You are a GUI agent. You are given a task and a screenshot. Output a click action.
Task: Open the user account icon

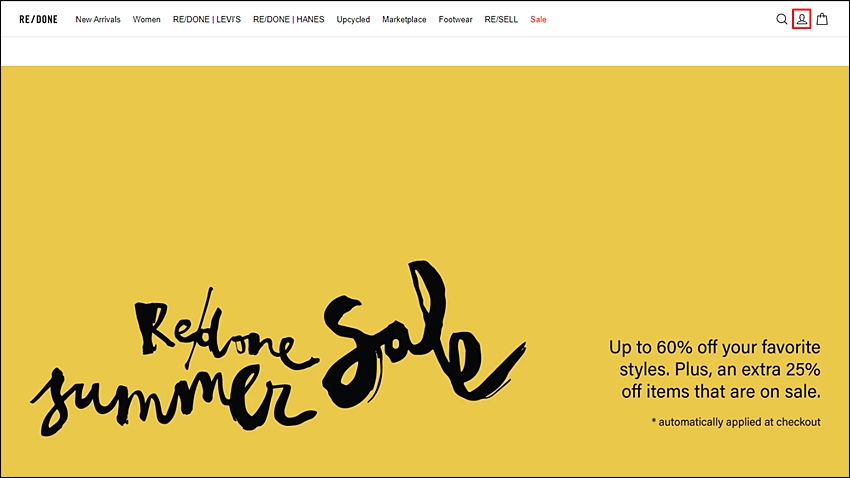(802, 20)
